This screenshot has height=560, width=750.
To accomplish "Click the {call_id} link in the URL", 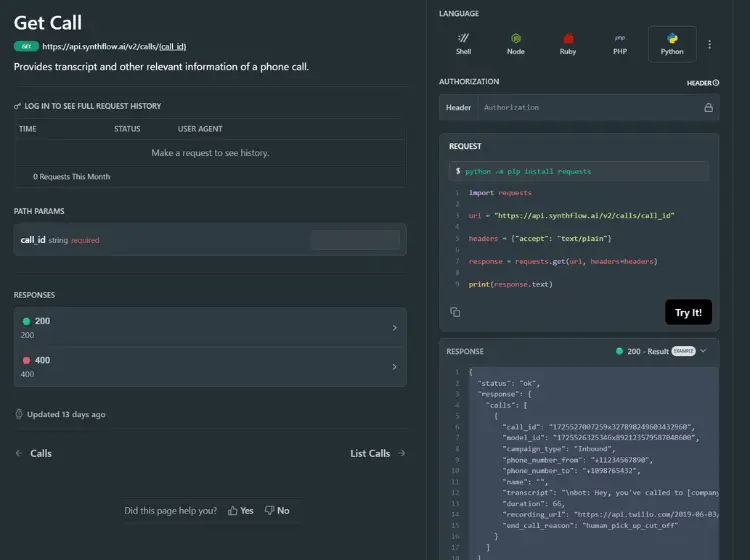I will coord(173,46).
